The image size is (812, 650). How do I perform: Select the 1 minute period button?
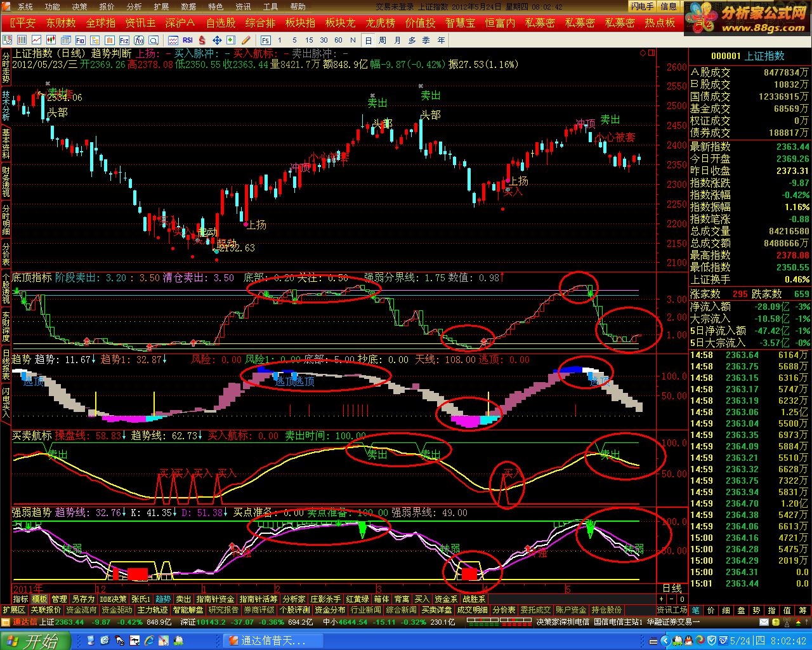click(x=280, y=40)
